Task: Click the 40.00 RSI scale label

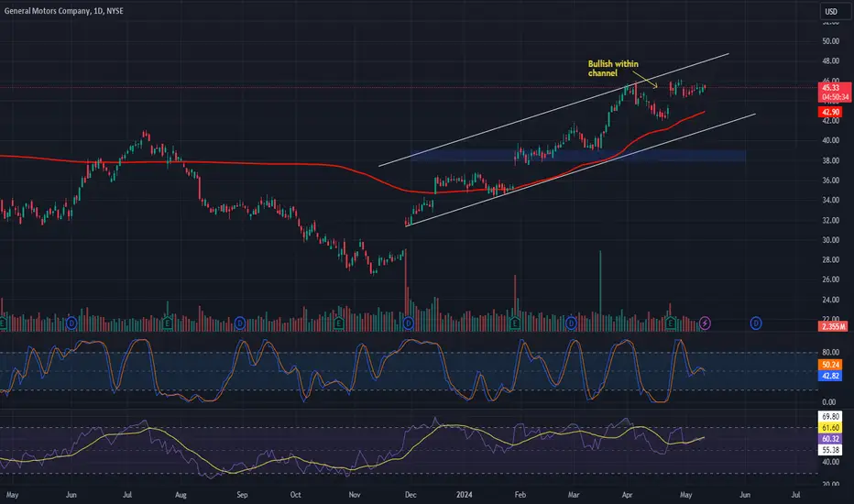Action: pyautogui.click(x=830, y=462)
